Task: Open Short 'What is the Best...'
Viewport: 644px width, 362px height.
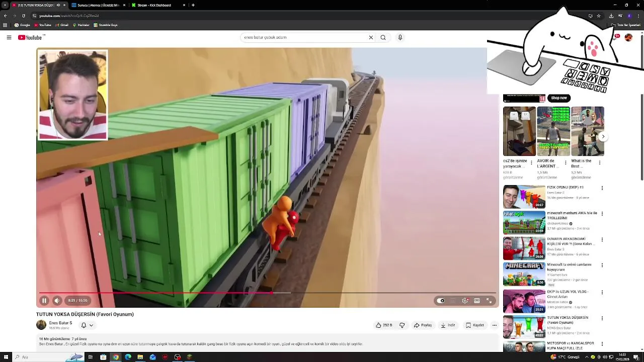Action: 588,131
